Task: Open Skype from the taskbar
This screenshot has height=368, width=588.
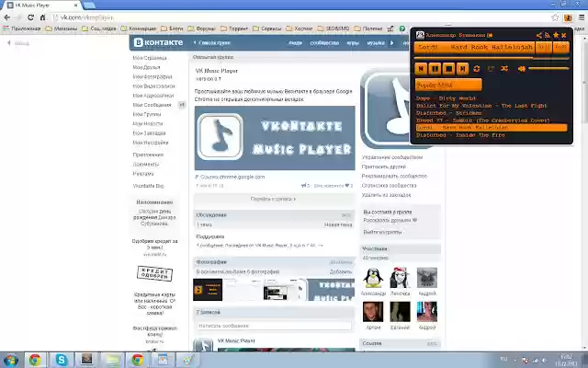Action: coord(62,360)
